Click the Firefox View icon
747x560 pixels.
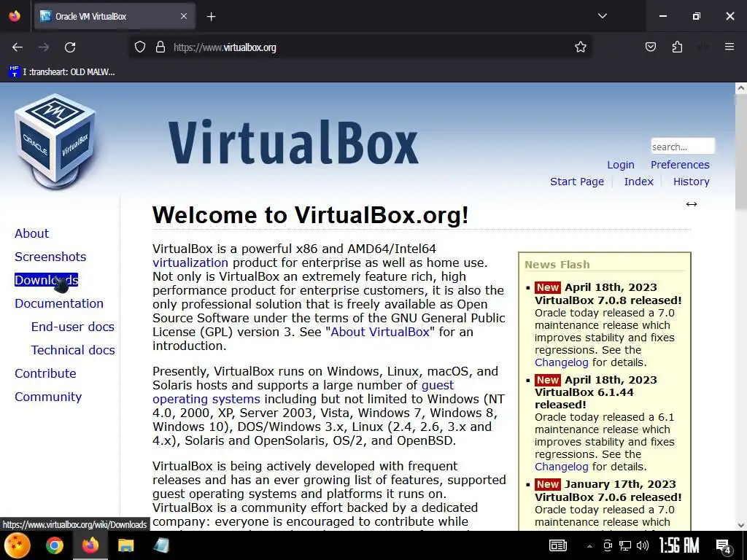point(15,16)
